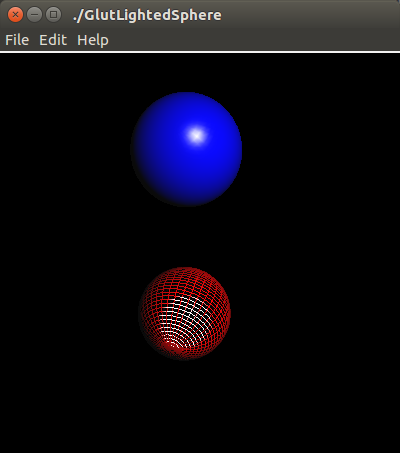Minimize the GlutLightedSphere window
Image resolution: width=400 pixels, height=453 pixels.
tap(34, 15)
